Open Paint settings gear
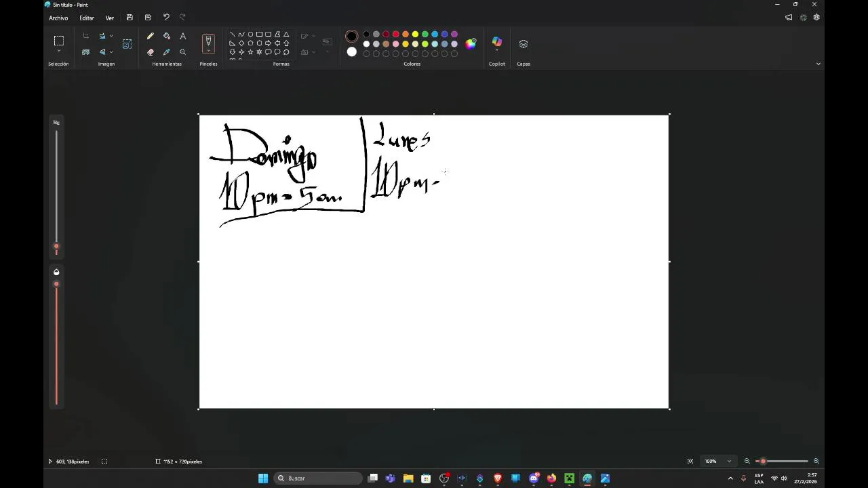The image size is (868, 488). click(816, 18)
